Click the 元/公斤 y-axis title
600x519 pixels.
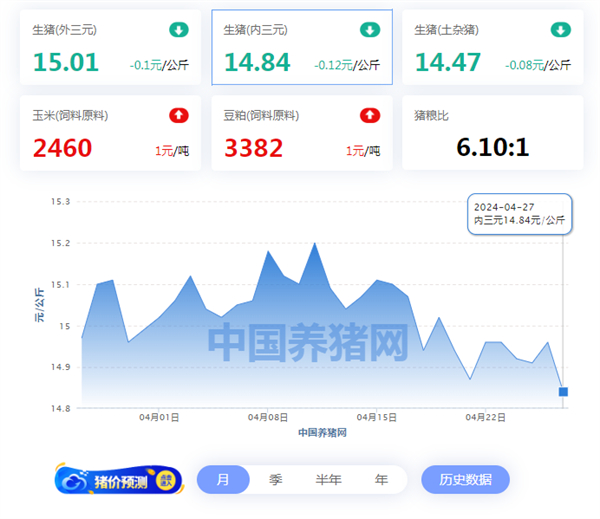point(39,305)
